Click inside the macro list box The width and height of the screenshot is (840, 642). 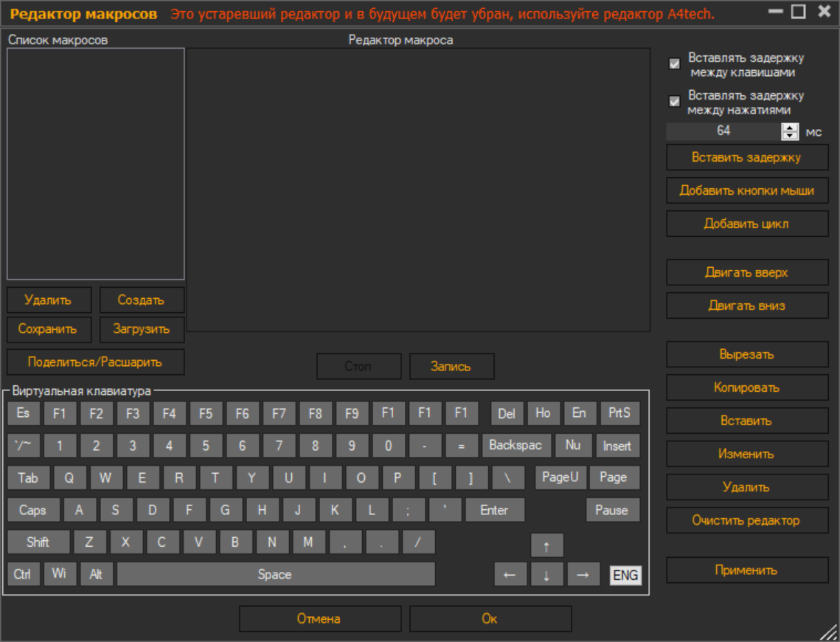click(x=95, y=164)
